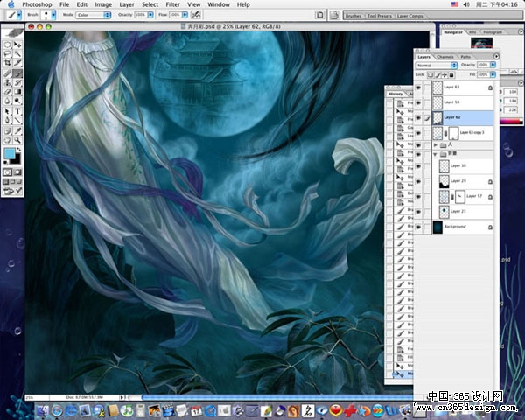Select the Line shape tool
This screenshot has height=420, width=525.
[x=17, y=120]
